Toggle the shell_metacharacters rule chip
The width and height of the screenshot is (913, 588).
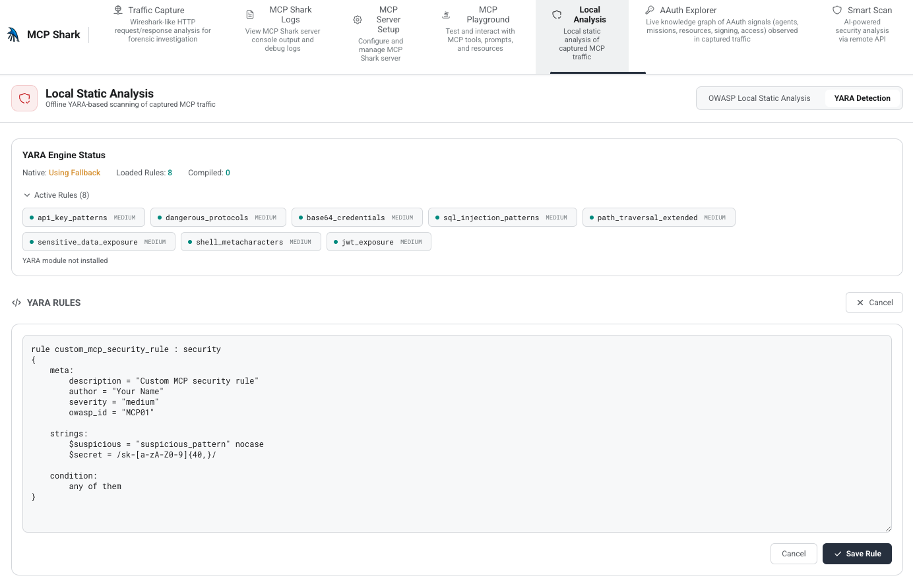pos(250,241)
